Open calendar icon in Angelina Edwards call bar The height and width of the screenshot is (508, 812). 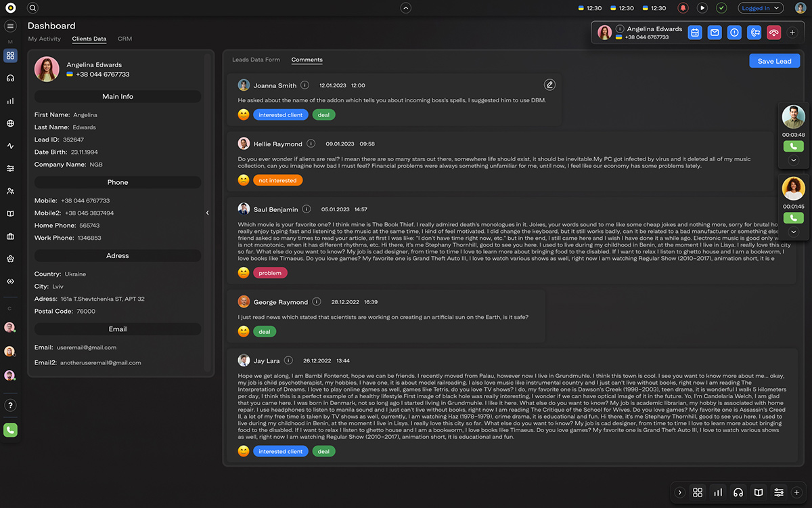coord(694,33)
